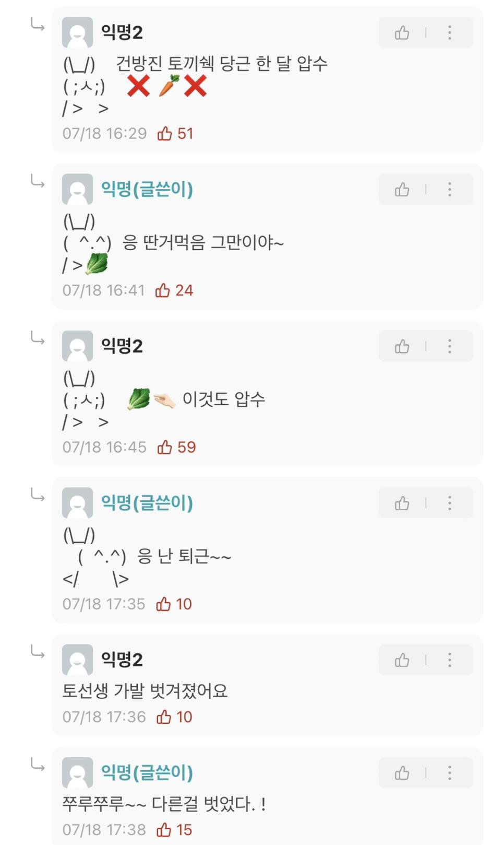Click 익명2 username on 토선생 가발 comment
Viewport: 504px width, 845px height.
tap(122, 660)
